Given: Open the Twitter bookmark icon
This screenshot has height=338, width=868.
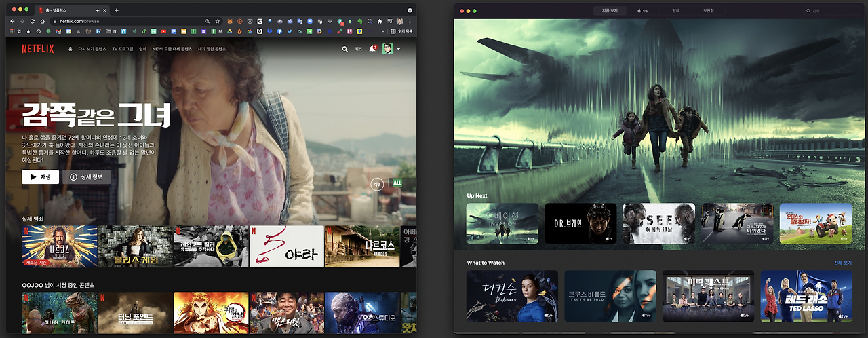Looking at the screenshot, I should [x=290, y=31].
